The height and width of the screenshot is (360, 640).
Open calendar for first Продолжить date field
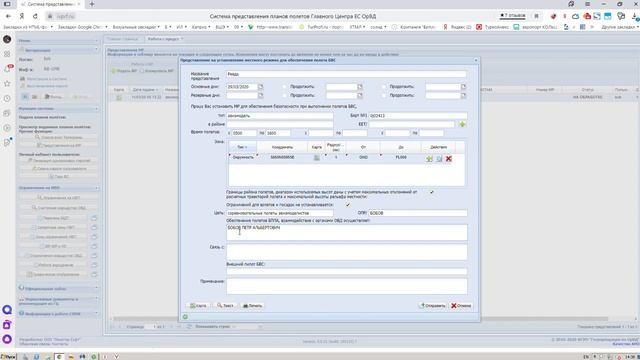(x=360, y=87)
